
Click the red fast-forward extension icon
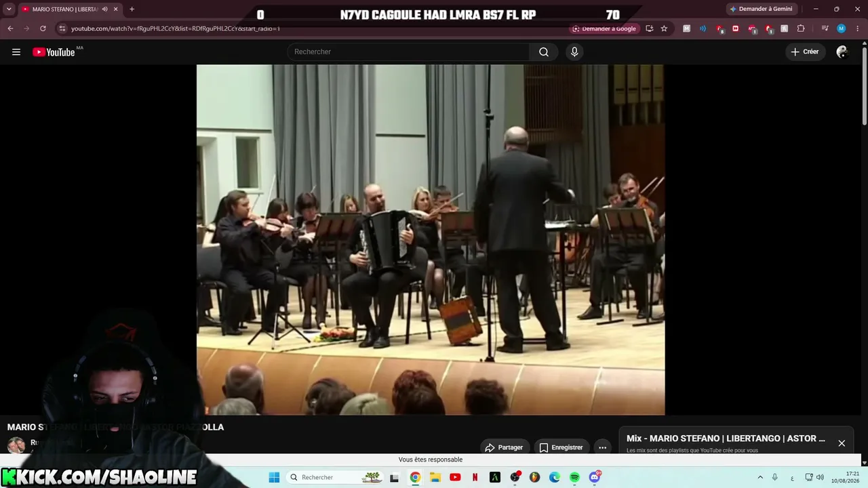735,28
